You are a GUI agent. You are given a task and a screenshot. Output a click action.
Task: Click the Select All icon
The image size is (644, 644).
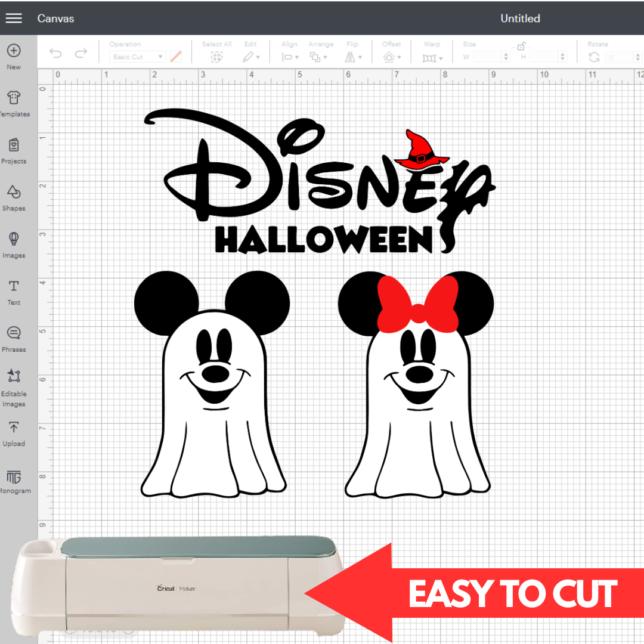coord(216,57)
